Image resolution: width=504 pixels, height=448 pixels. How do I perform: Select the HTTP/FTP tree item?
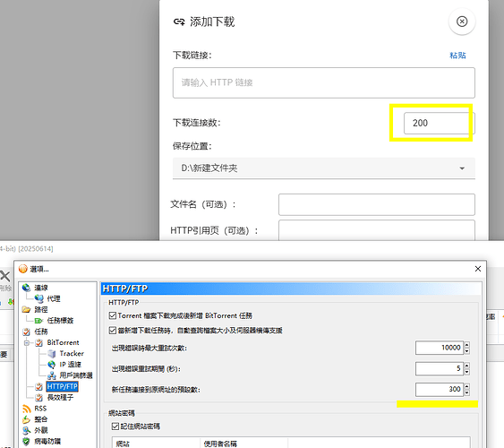62,386
